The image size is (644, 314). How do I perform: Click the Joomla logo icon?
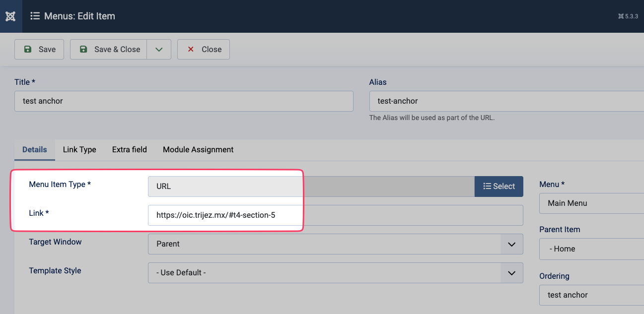click(x=10, y=16)
